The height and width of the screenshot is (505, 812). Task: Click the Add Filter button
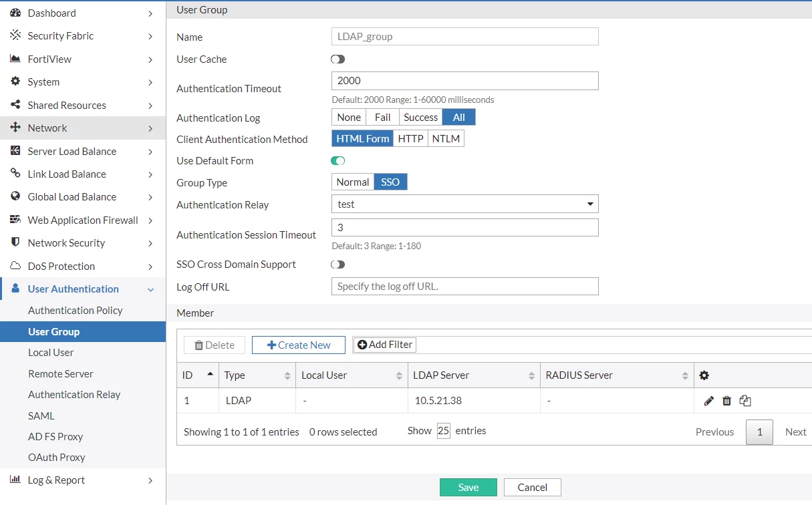click(384, 345)
